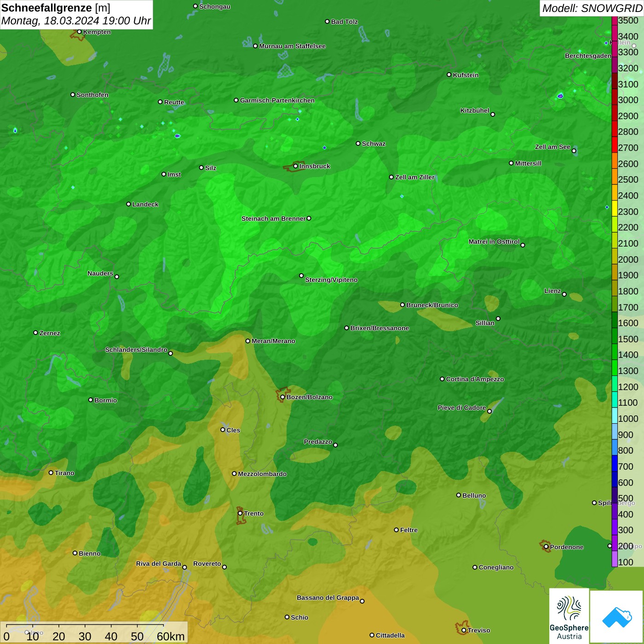Click the Zell am See marker dot
644x644 pixels.
pos(574,150)
